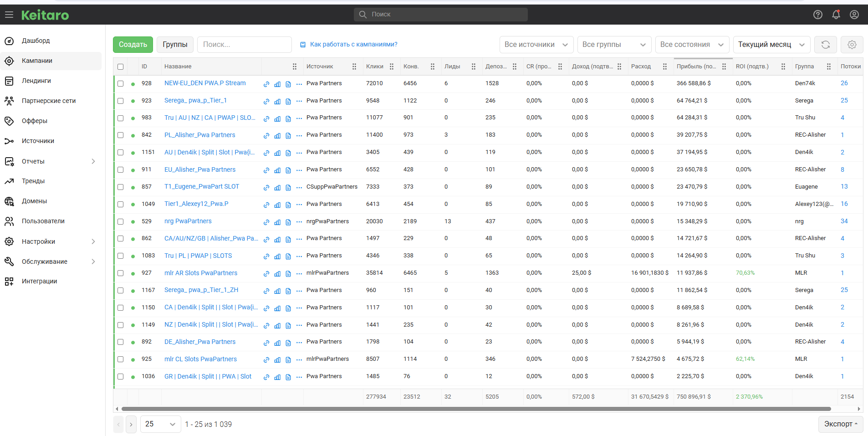868x436 pixels.
Task: Tick checkbox for campaign ID 1036
Action: tap(120, 376)
